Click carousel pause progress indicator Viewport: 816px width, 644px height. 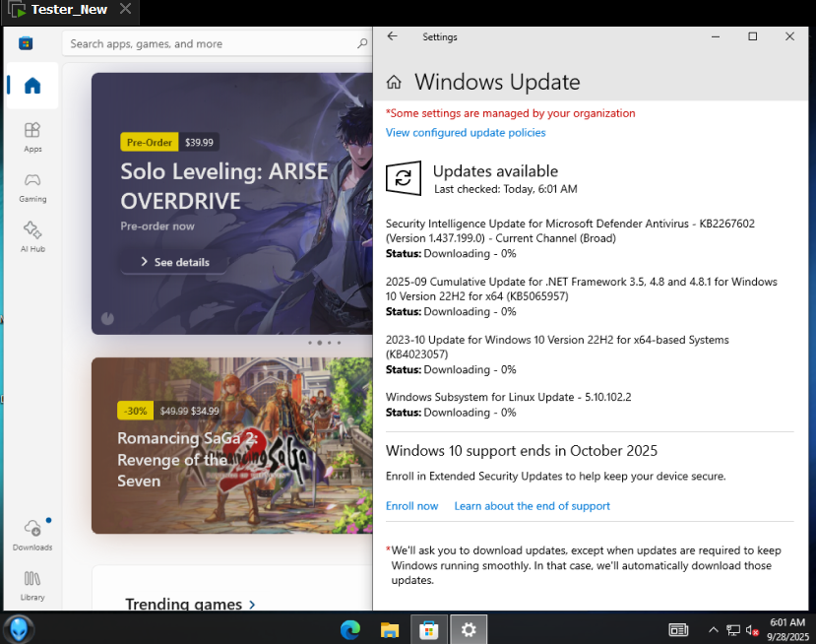pos(107,318)
